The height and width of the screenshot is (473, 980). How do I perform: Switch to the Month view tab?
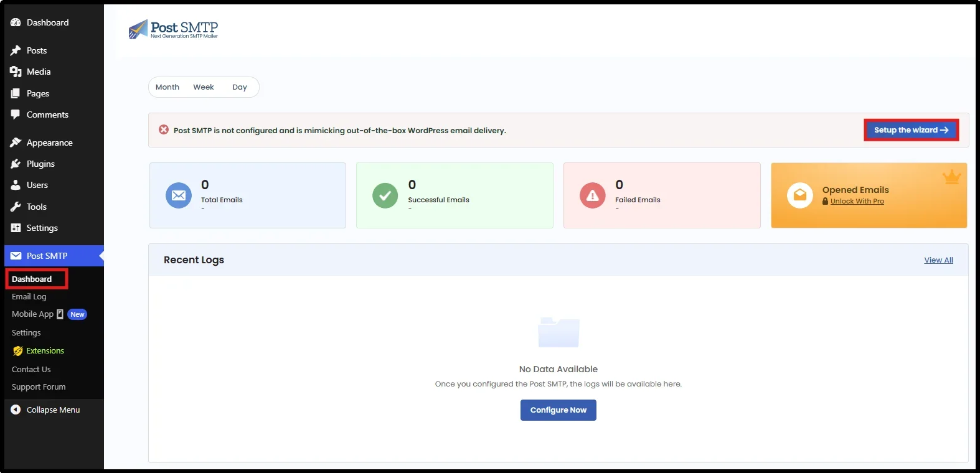point(167,87)
